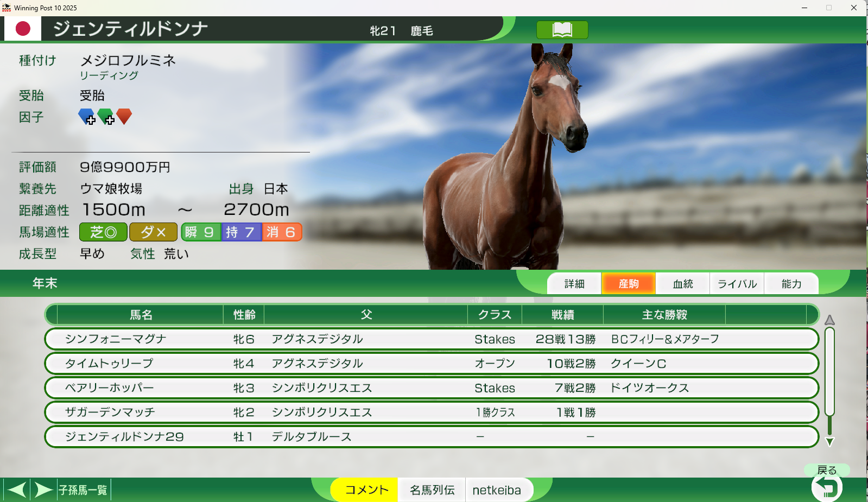The height and width of the screenshot is (502, 868).
Task: Click ドイツオークス win entry
Action: tap(650, 388)
